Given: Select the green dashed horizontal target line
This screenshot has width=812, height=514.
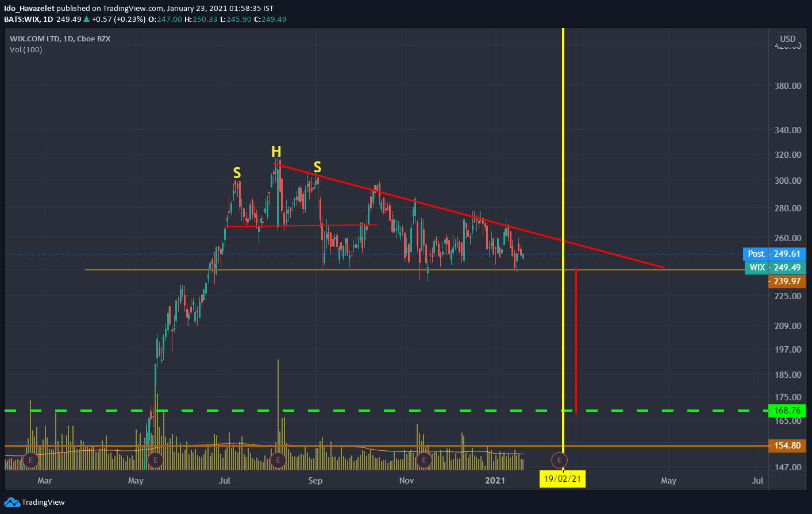Looking at the screenshot, I should click(x=386, y=411).
